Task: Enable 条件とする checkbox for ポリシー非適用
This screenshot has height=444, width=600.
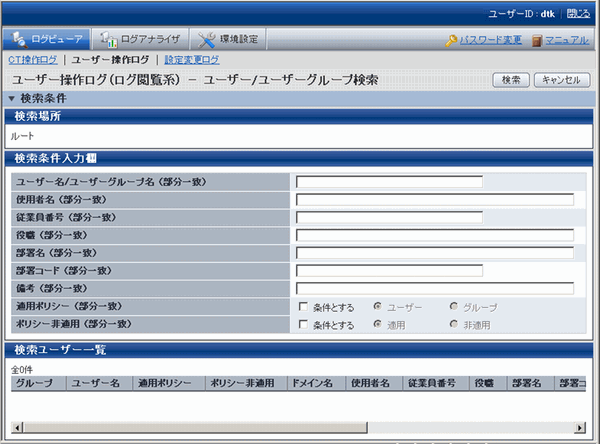Action: click(x=303, y=325)
